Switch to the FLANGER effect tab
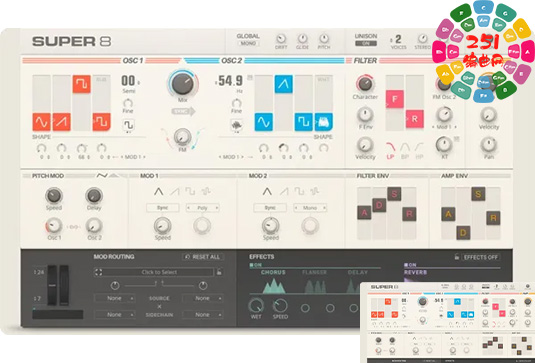The image size is (535, 363). pos(314,272)
